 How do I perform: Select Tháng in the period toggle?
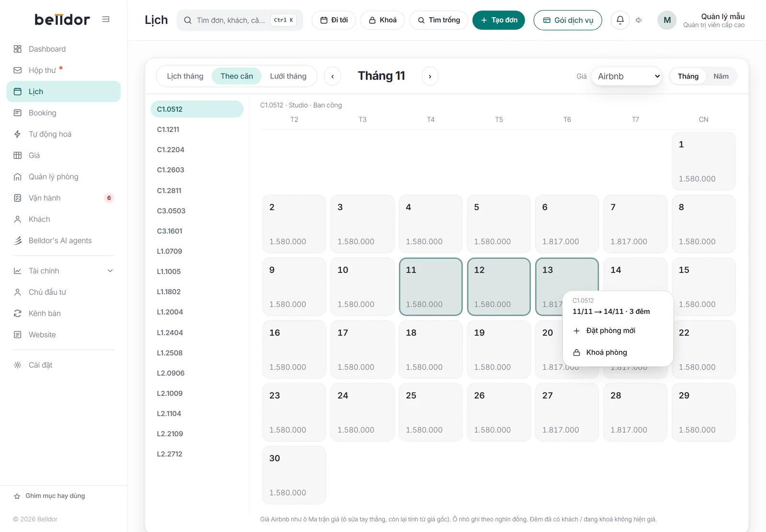[x=688, y=76]
